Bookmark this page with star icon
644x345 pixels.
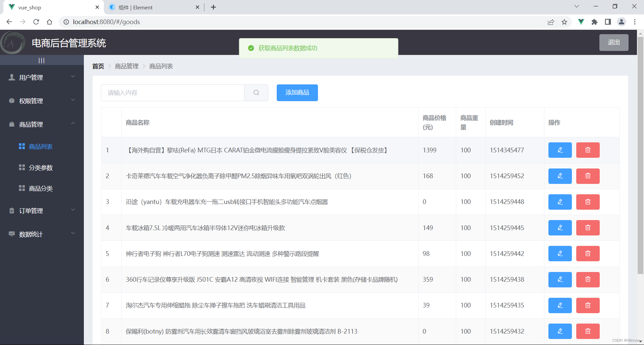(x=565, y=22)
